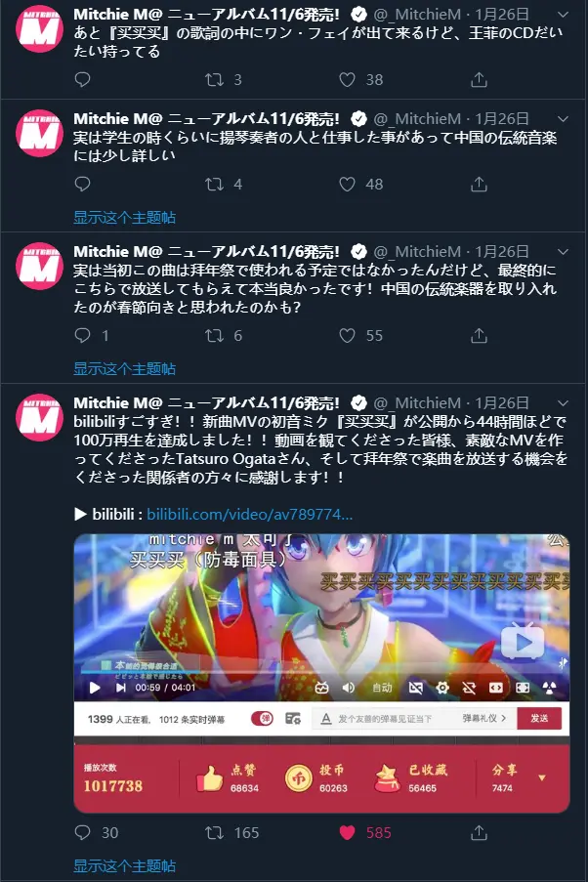Open the bilibili video screenshot image
Viewport: 588px width, 882px height.
pyautogui.click(x=322, y=673)
